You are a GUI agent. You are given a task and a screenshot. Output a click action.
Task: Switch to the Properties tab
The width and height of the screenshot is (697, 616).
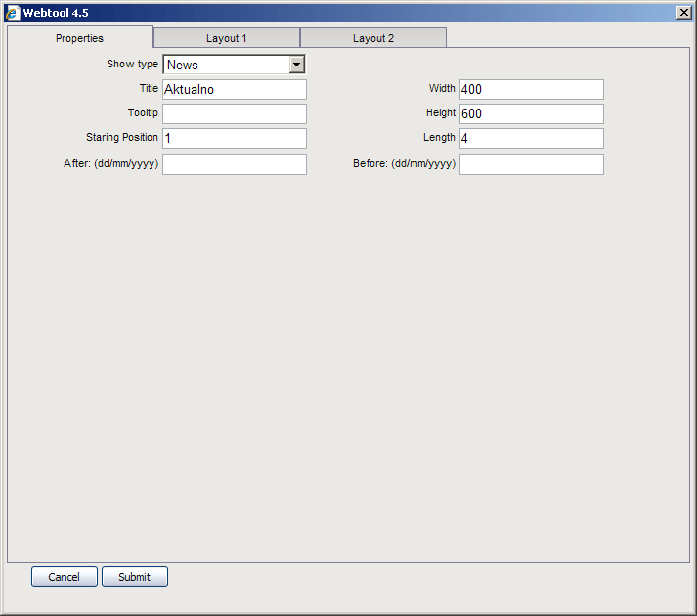click(x=79, y=38)
